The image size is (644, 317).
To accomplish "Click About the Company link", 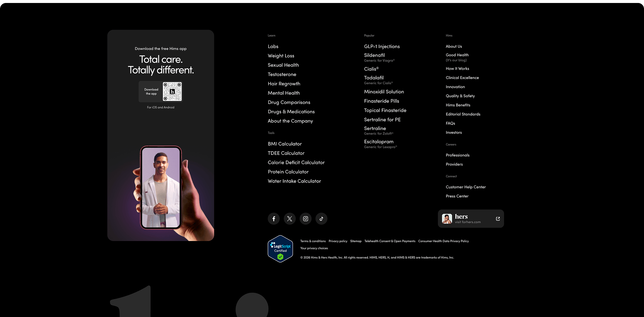I will (290, 121).
